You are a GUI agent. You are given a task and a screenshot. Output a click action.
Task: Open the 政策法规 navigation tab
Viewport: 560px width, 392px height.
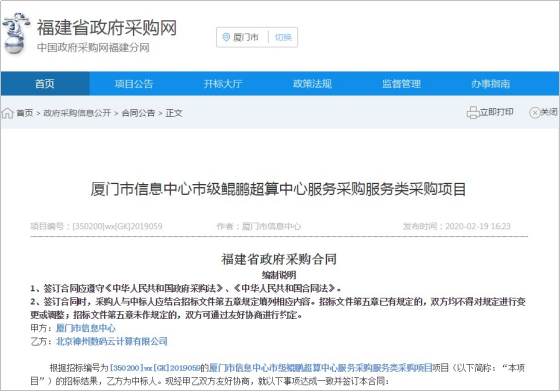pos(312,84)
